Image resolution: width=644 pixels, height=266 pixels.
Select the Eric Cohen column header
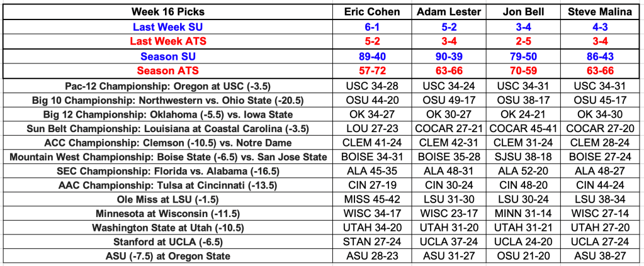click(x=372, y=12)
